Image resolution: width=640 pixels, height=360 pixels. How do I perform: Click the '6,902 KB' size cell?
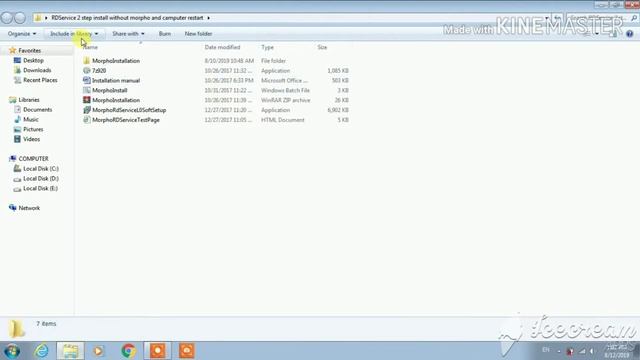[338, 110]
